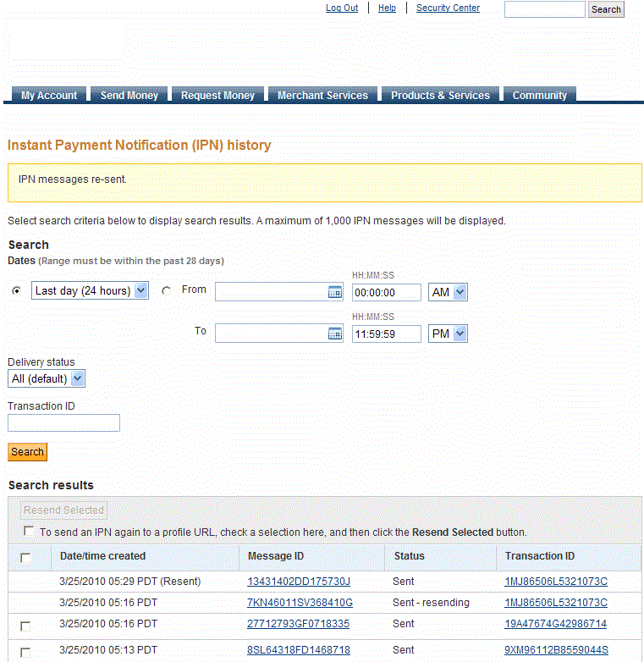Switch to the Send Money tab

(129, 96)
